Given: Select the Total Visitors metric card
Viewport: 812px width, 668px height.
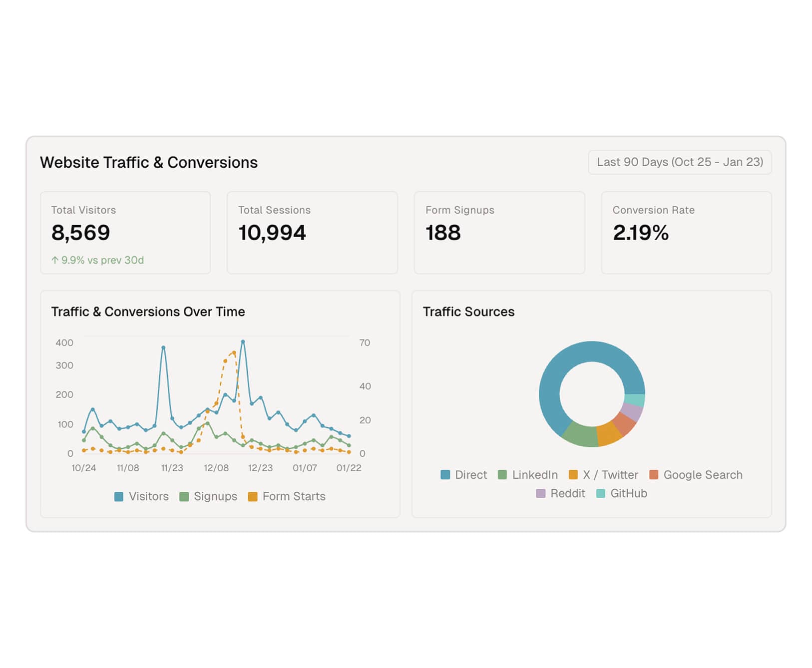Looking at the screenshot, I should tap(125, 233).
